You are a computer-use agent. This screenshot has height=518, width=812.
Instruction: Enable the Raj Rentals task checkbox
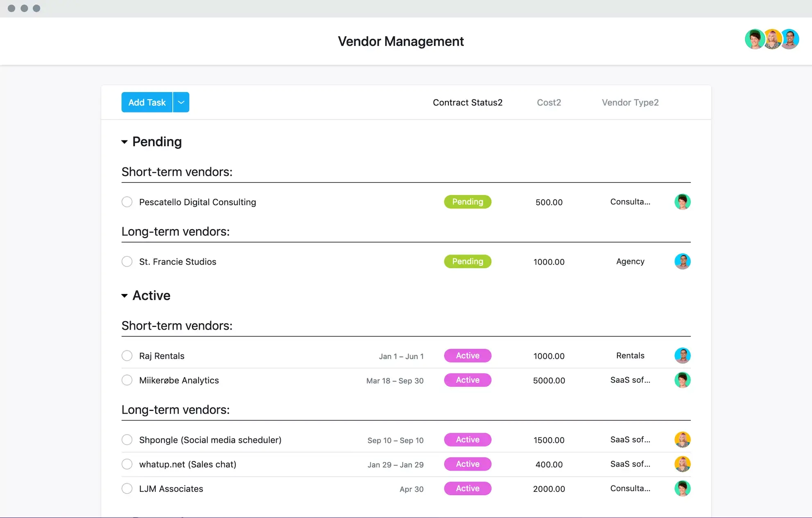pos(126,356)
